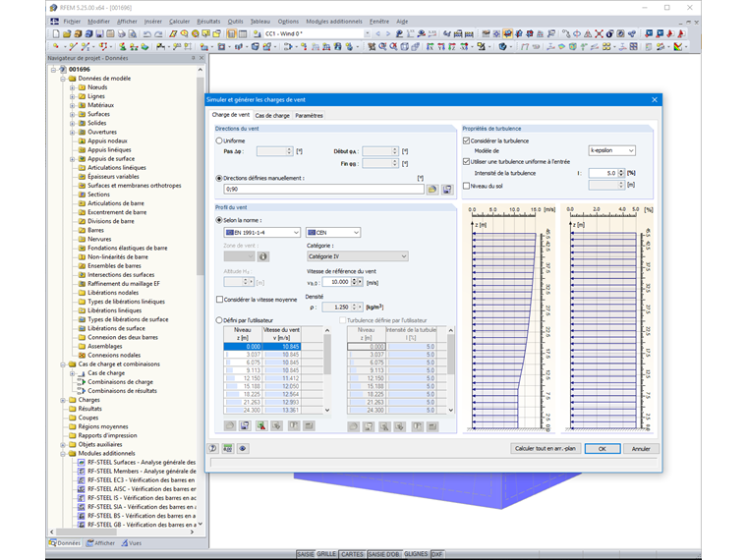This screenshot has height=560, width=747.
Task: Enable the Niveau du sol checkbox
Action: click(x=467, y=187)
